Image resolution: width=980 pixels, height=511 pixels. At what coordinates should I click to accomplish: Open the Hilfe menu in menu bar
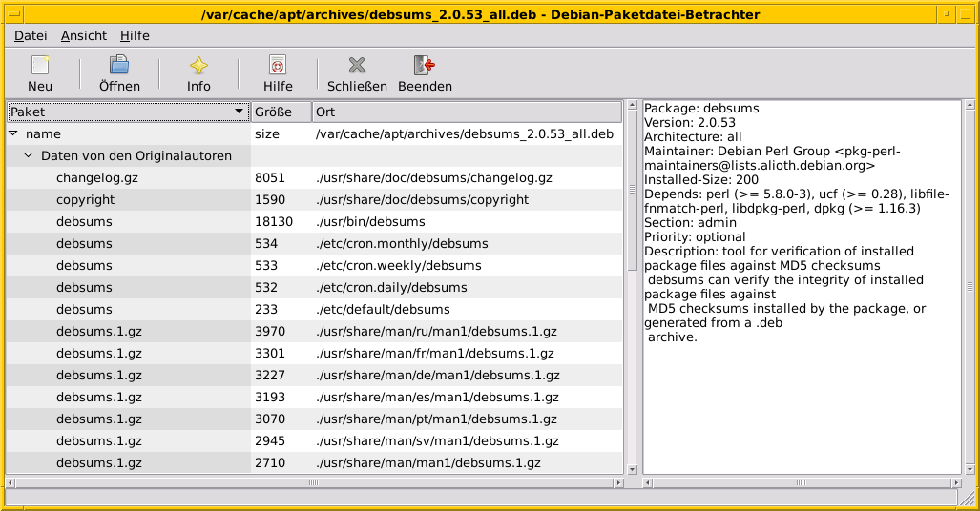click(x=135, y=35)
